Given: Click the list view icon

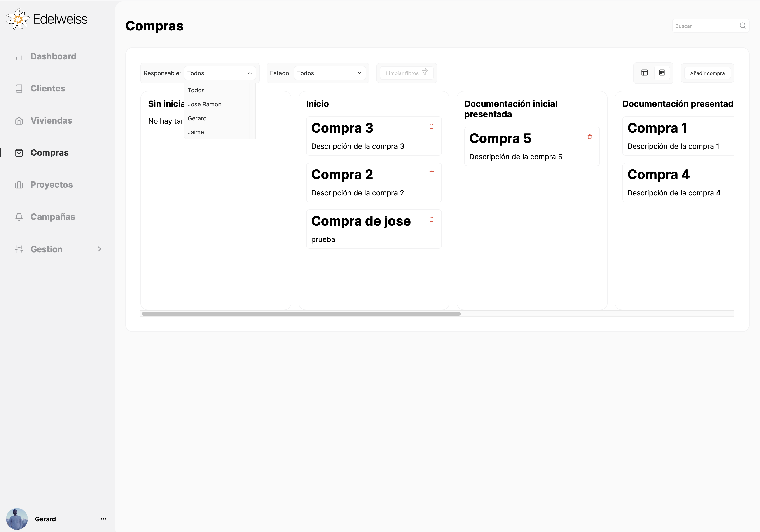Looking at the screenshot, I should [645, 73].
